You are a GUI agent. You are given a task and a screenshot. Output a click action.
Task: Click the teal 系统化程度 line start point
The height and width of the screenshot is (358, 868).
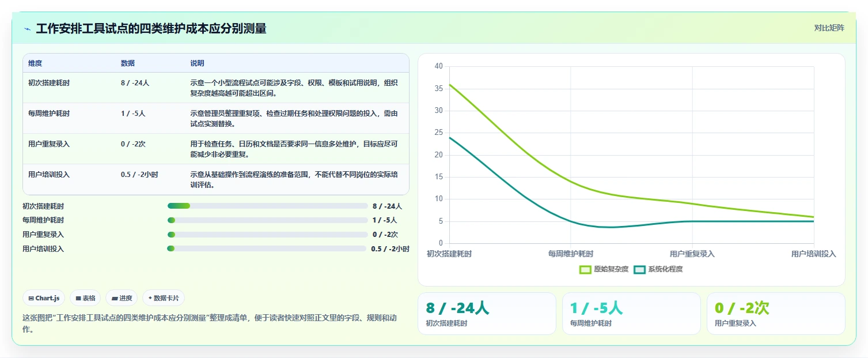(x=449, y=137)
